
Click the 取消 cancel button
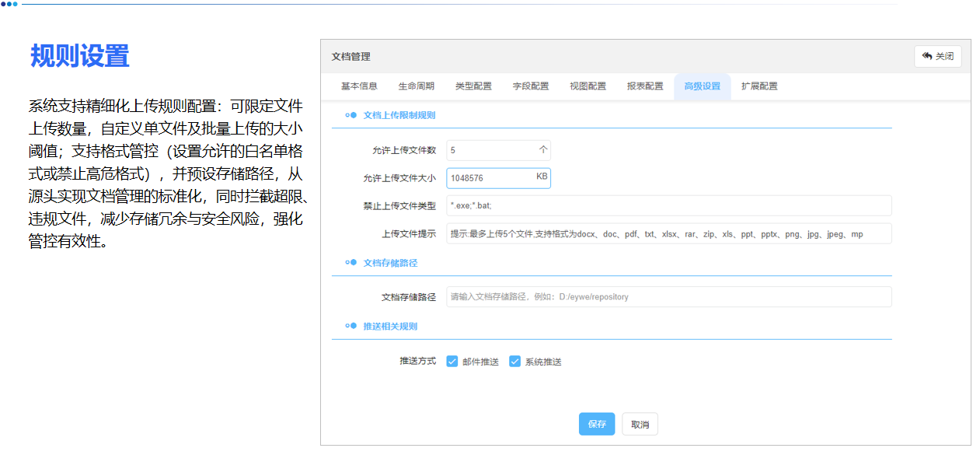point(640,424)
